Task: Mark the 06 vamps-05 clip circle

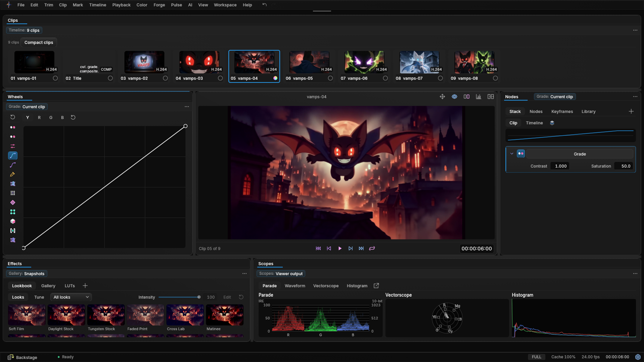Action: [x=330, y=78]
